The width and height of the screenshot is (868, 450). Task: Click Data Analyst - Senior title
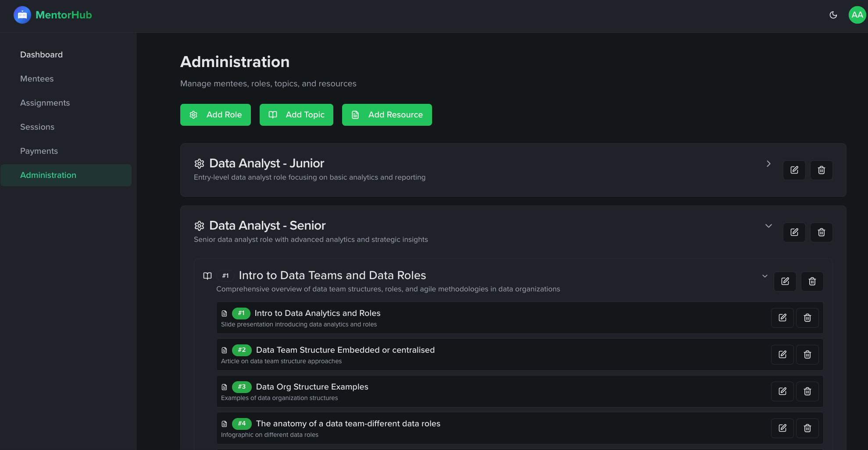(x=268, y=226)
